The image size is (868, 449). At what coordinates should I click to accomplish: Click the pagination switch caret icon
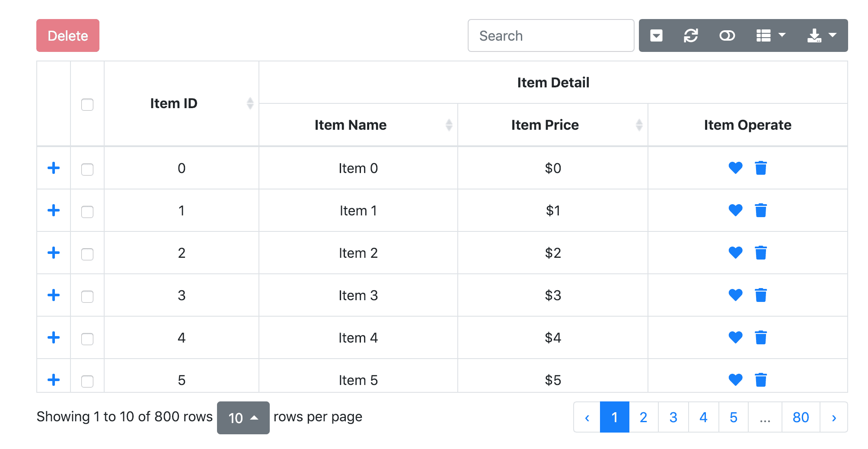pos(656,35)
